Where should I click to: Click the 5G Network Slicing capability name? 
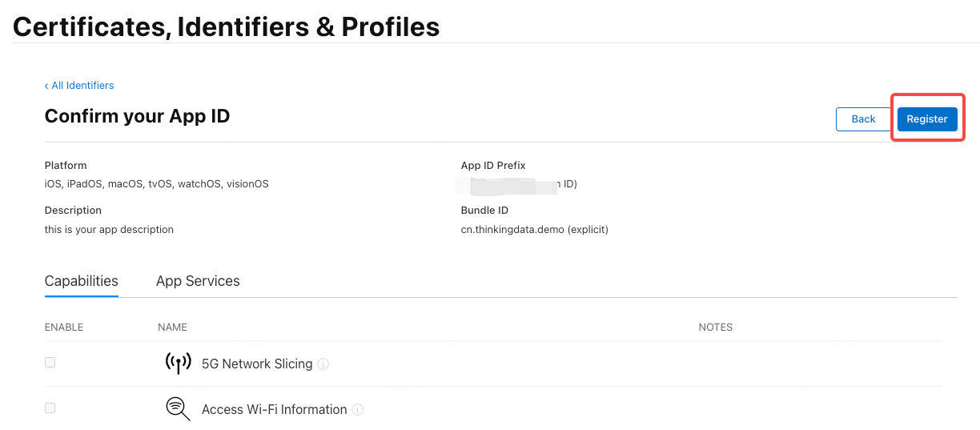(256, 364)
